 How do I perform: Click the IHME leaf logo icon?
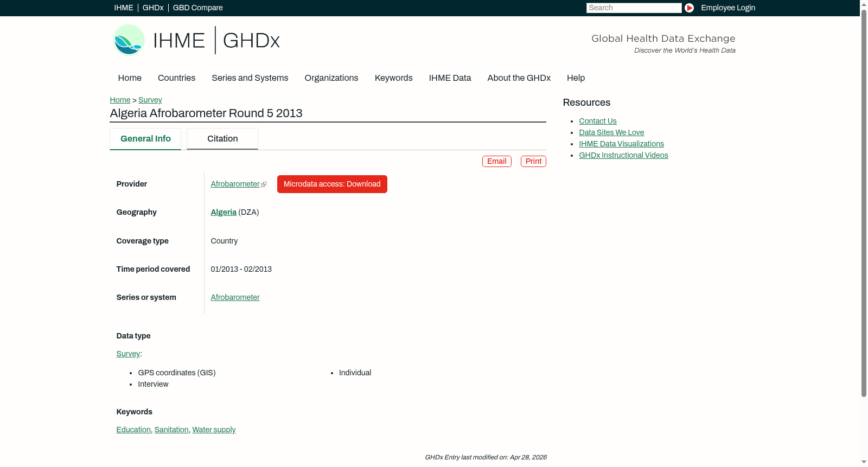pyautogui.click(x=129, y=40)
